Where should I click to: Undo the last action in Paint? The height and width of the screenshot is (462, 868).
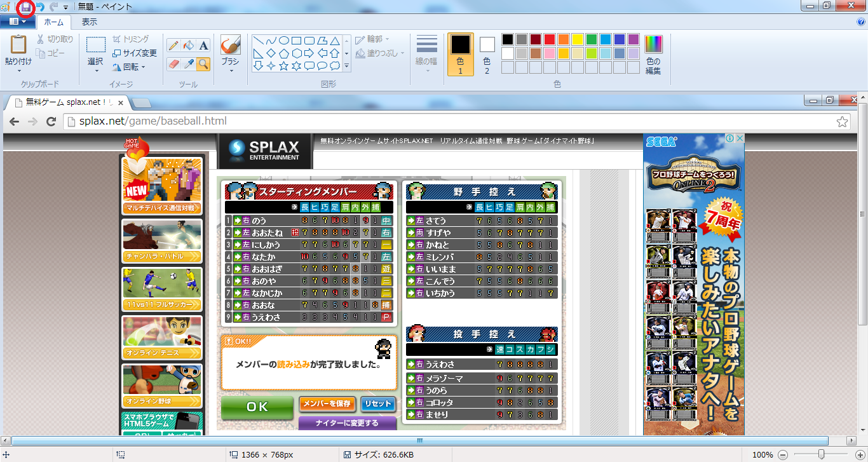click(x=40, y=7)
